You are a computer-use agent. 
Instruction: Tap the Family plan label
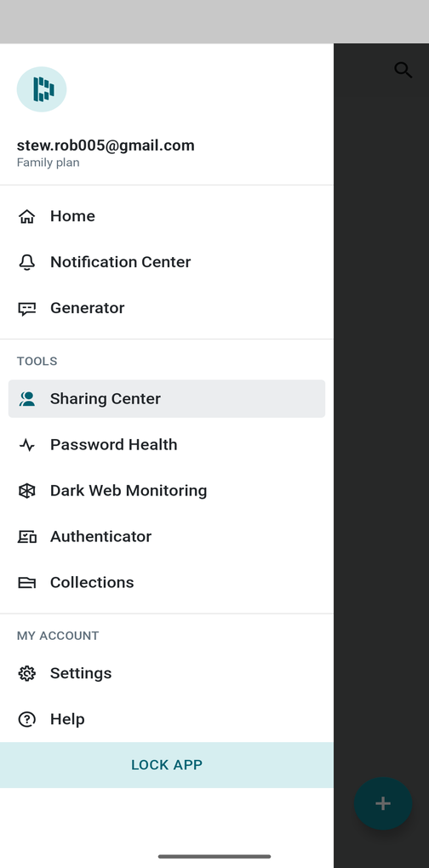(49, 163)
